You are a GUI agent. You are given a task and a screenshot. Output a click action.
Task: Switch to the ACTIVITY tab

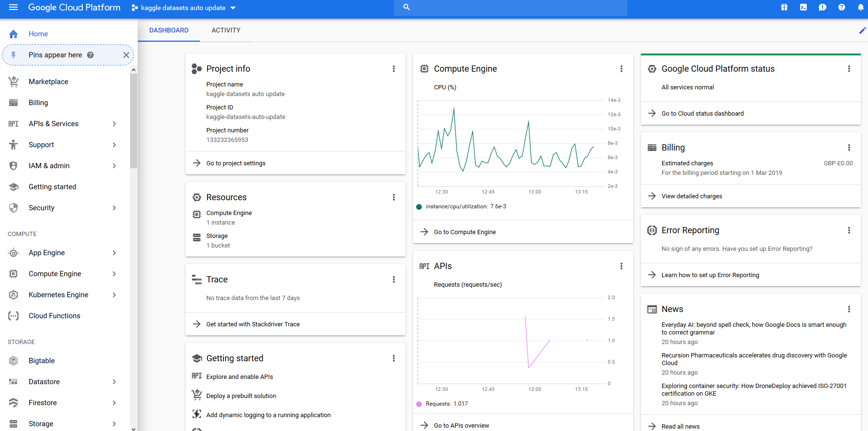coord(226,30)
